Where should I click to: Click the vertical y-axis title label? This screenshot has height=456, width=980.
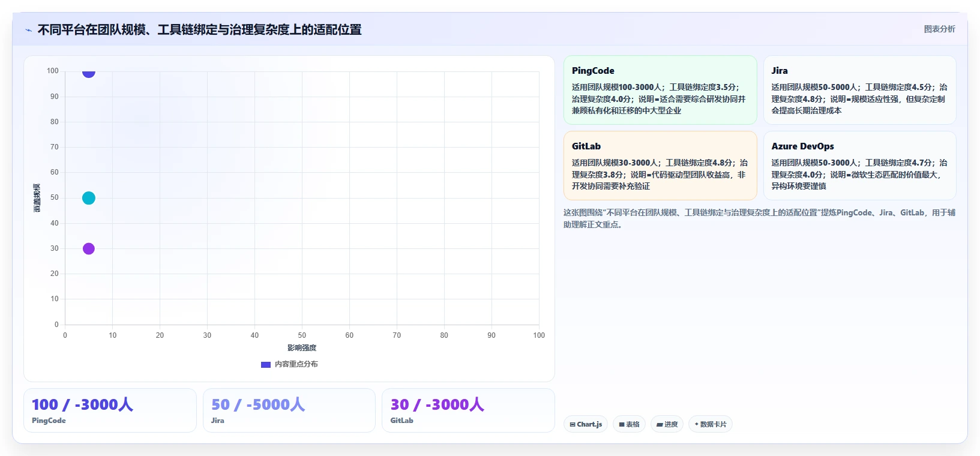click(x=37, y=198)
